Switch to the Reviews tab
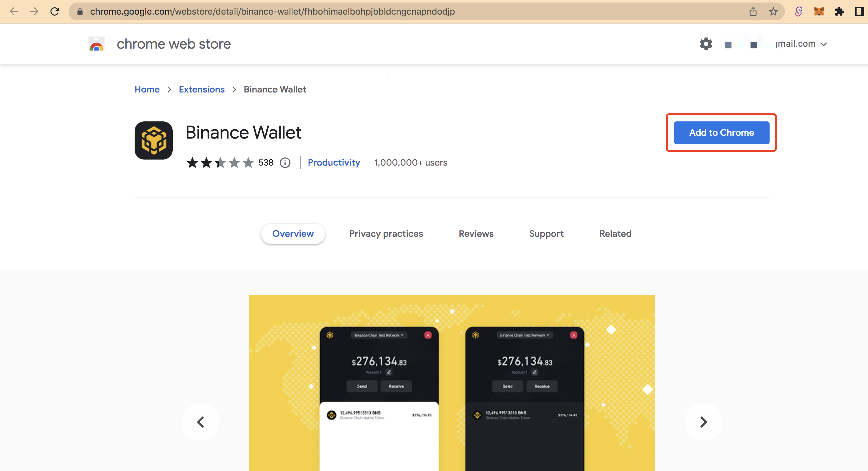This screenshot has width=868, height=471. click(x=476, y=234)
